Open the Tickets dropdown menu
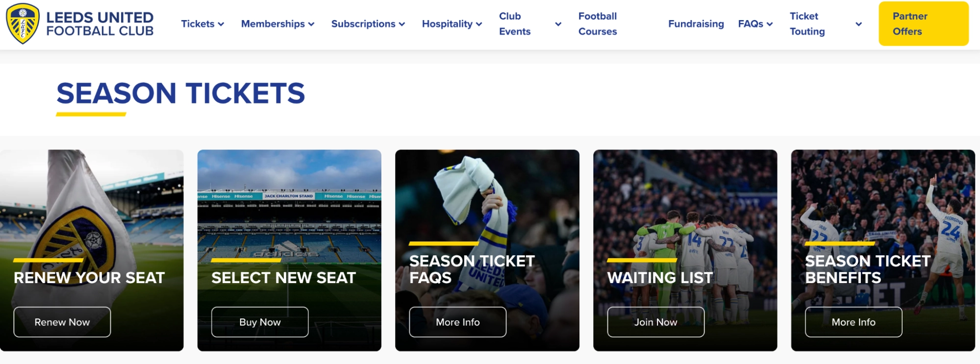The height and width of the screenshot is (364, 980). coord(202,23)
